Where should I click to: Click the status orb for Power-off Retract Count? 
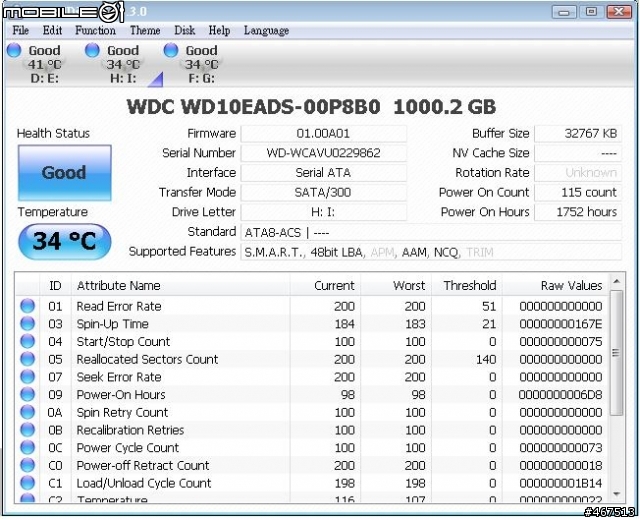click(27, 465)
